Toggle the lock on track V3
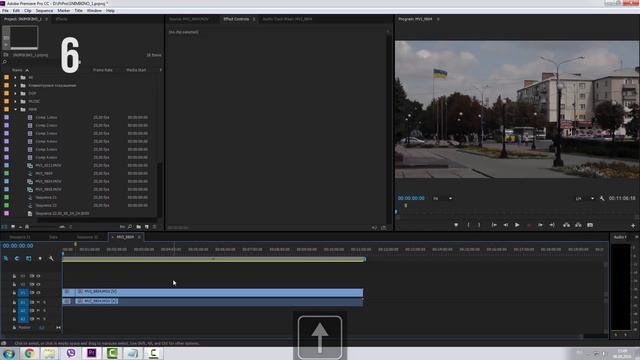The height and width of the screenshot is (360, 640). tap(14, 276)
